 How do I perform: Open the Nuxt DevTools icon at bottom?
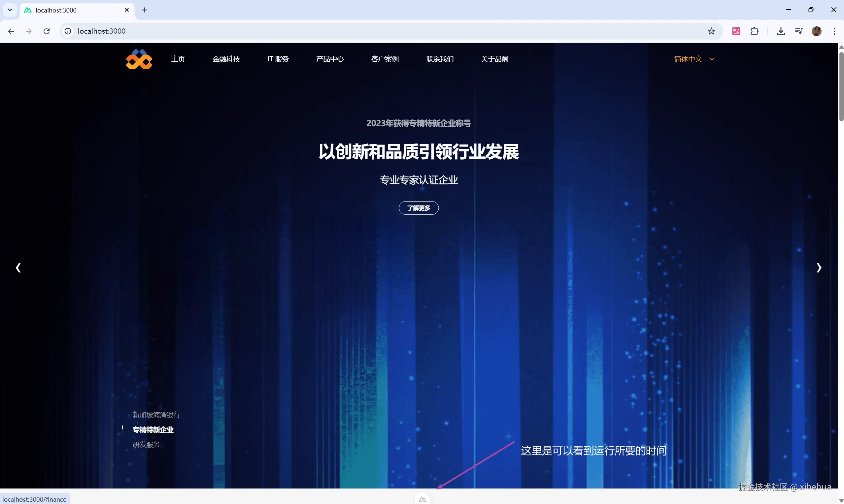[x=422, y=499]
